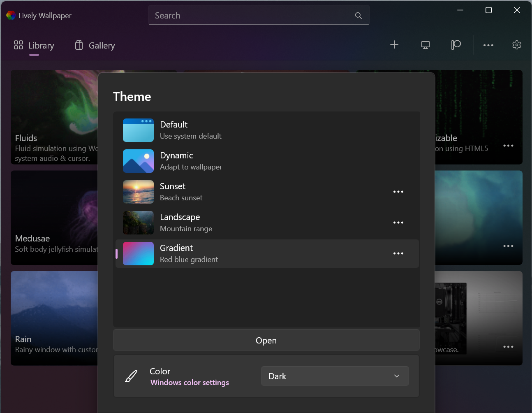This screenshot has width=532, height=413.
Task: Open Lively Wallpaper settings gear
Action: tap(516, 45)
